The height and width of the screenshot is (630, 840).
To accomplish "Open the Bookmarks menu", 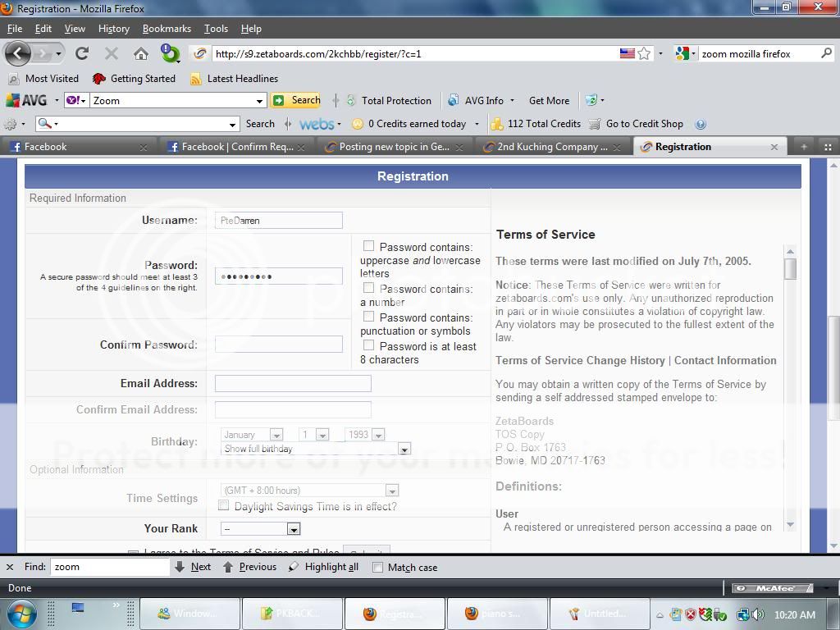I will pos(167,29).
